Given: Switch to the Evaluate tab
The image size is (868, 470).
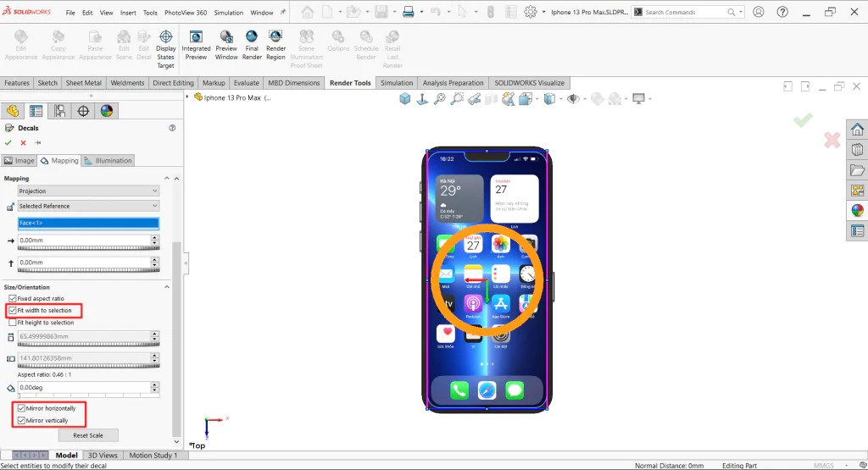Looking at the screenshot, I should click(247, 83).
